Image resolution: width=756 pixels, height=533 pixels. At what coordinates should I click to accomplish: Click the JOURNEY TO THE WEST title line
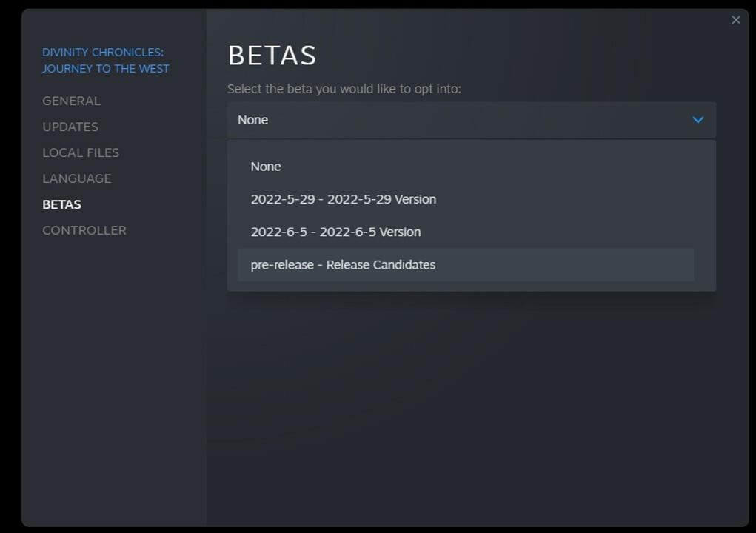(106, 69)
